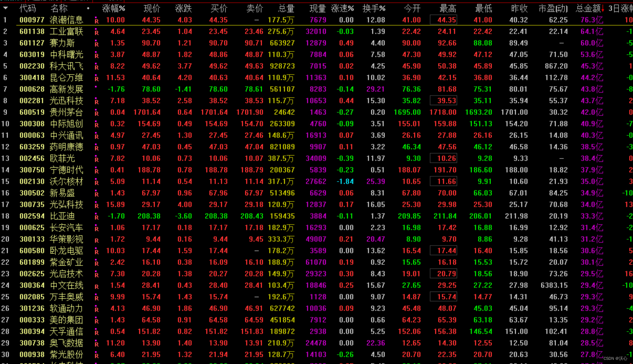Image resolution: width=633 pixels, height=364 pixels.
Task: Click the 换手 value 29.21
Action: tap(375, 89)
